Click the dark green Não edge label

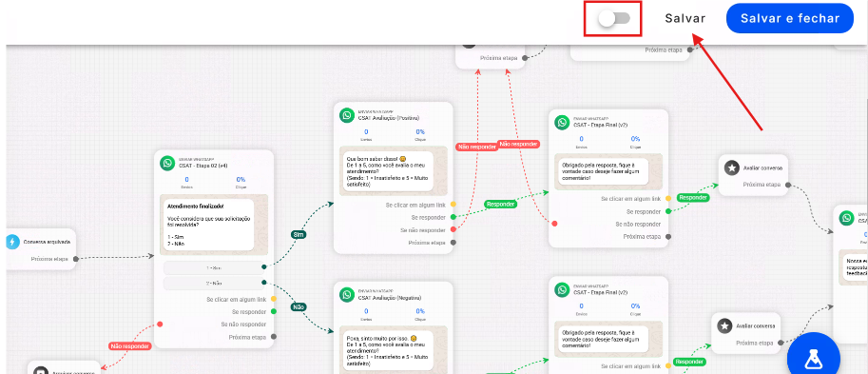click(x=299, y=307)
